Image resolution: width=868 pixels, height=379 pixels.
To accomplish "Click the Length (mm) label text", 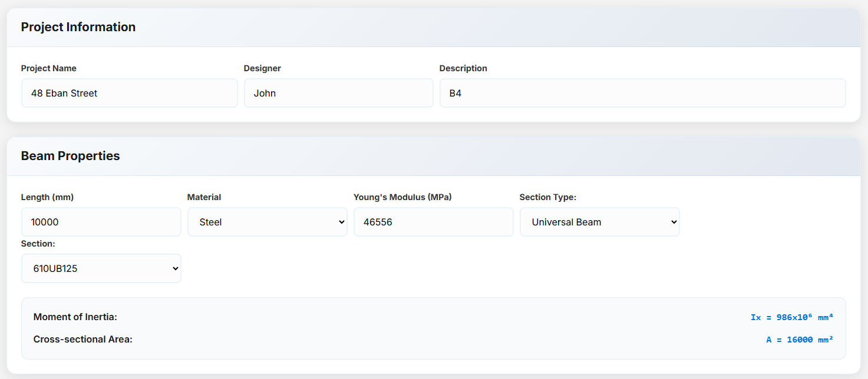I will point(47,197).
